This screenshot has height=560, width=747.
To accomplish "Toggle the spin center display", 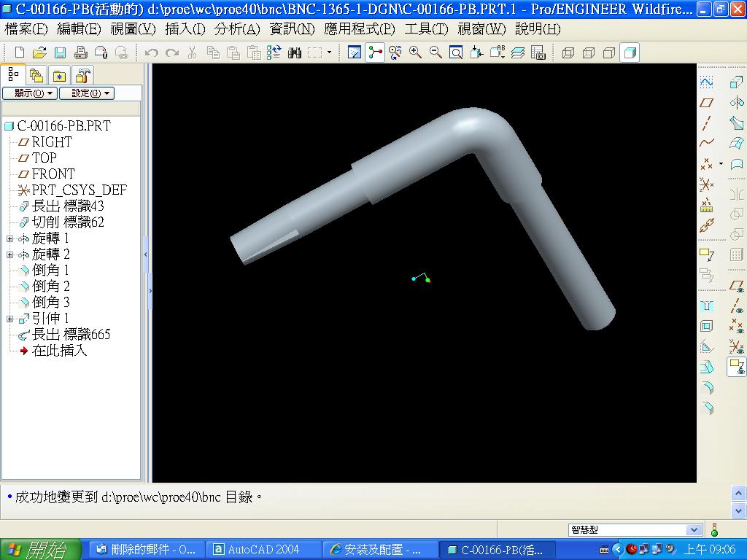I will (x=375, y=52).
